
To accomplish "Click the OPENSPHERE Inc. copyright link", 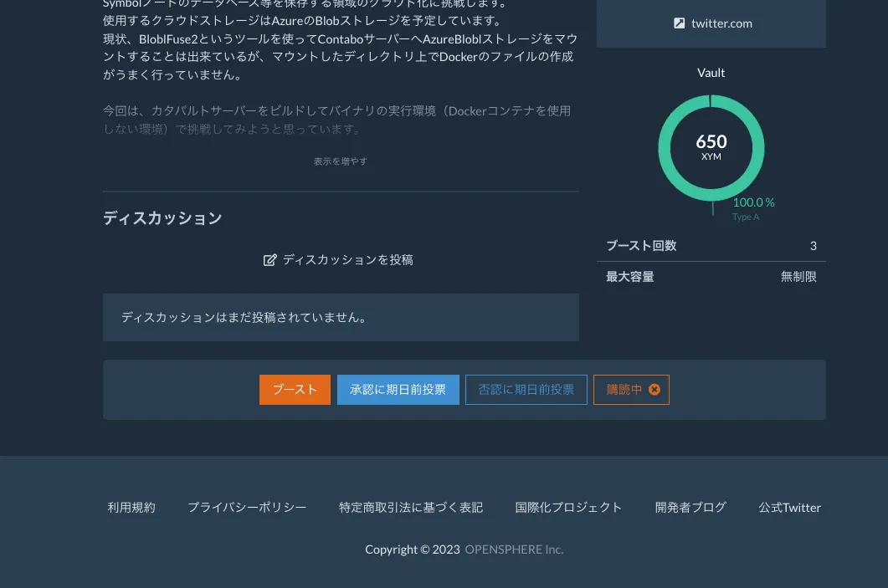I will click(514, 550).
